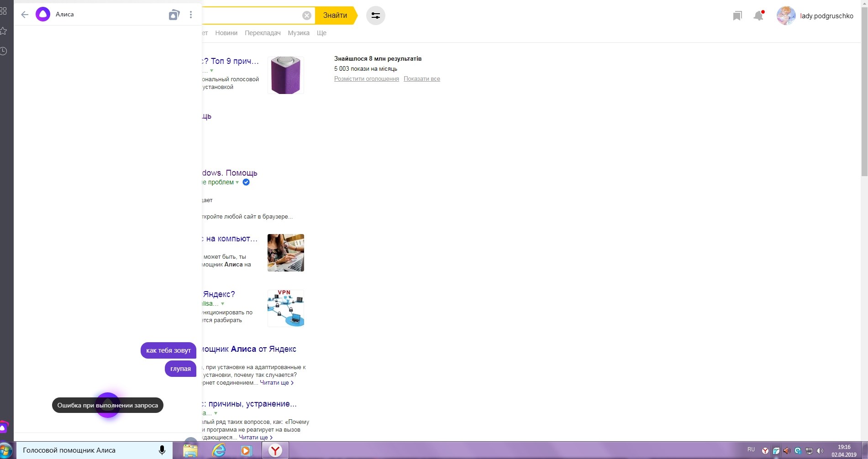Viewport: 868px width, 459px height.
Task: Click lady.podgruschko username text
Action: click(827, 16)
